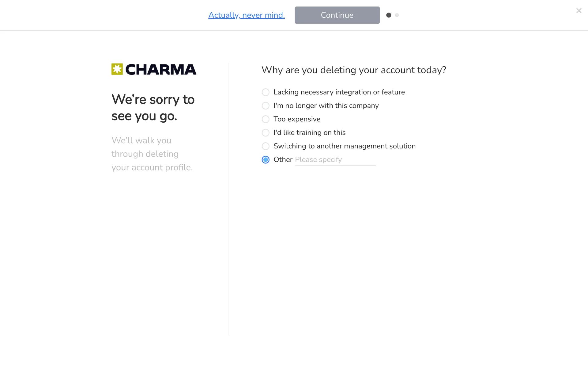Viewport: 588px width, 368px height.
Task: Select "I'd like training on this" option
Action: pos(266,133)
